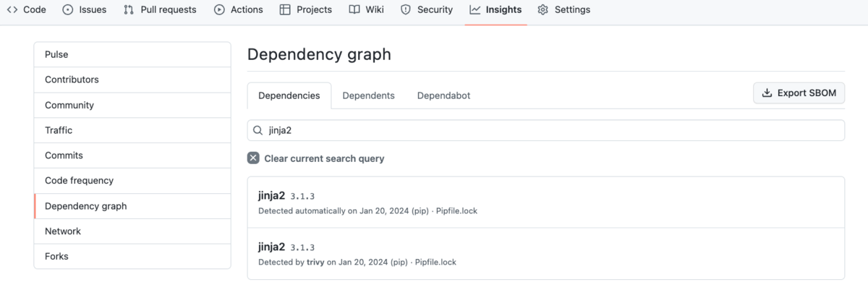The height and width of the screenshot is (290, 868).
Task: Open Contributors in the sidebar
Action: click(x=132, y=80)
